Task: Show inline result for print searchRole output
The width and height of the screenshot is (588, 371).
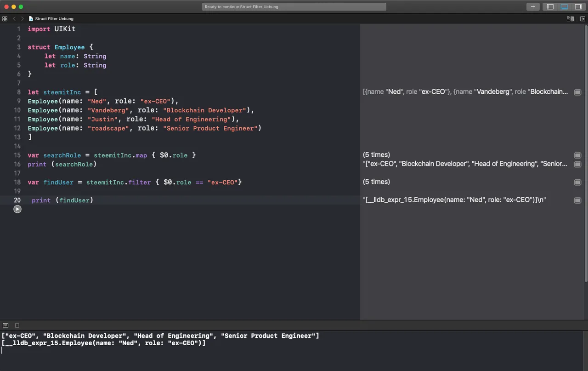Action: [577, 164]
